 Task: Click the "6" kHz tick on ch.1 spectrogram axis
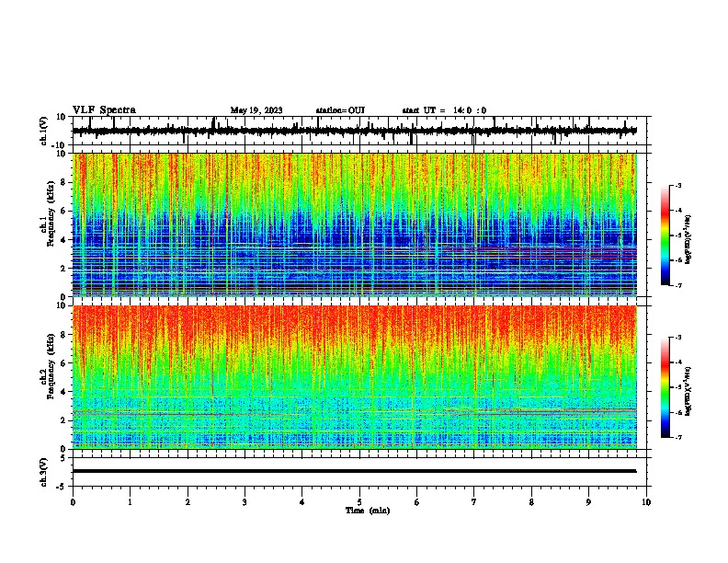pos(64,211)
